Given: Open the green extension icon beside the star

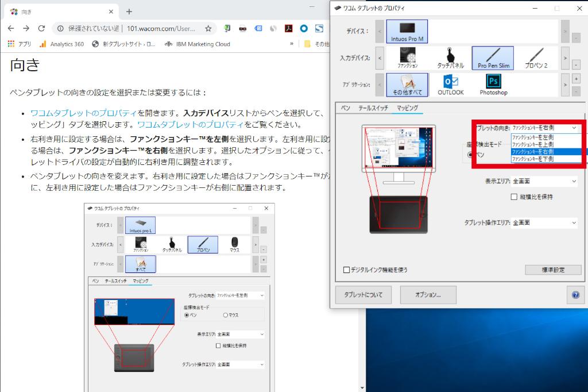Looking at the screenshot, I should 227,28.
